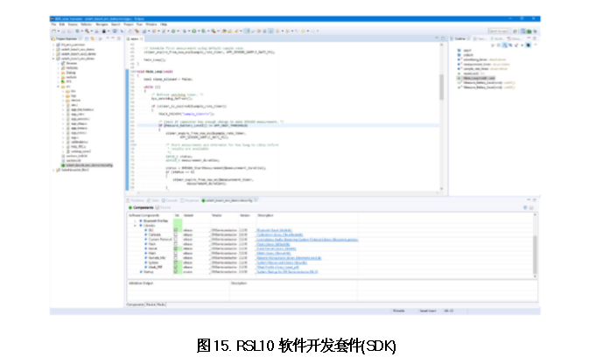Click the Components green dot icon in the panel header
Screen dimensions: 596x364
point(130,208)
